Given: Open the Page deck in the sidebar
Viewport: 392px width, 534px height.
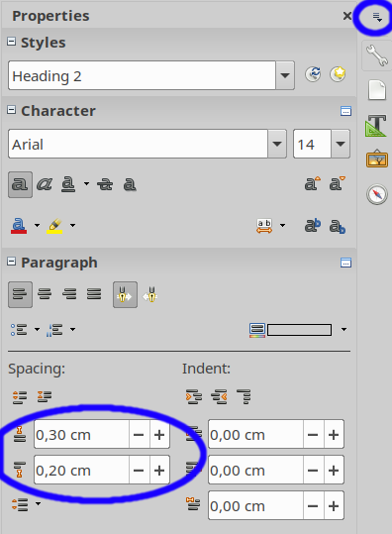Looking at the screenshot, I should tap(377, 90).
